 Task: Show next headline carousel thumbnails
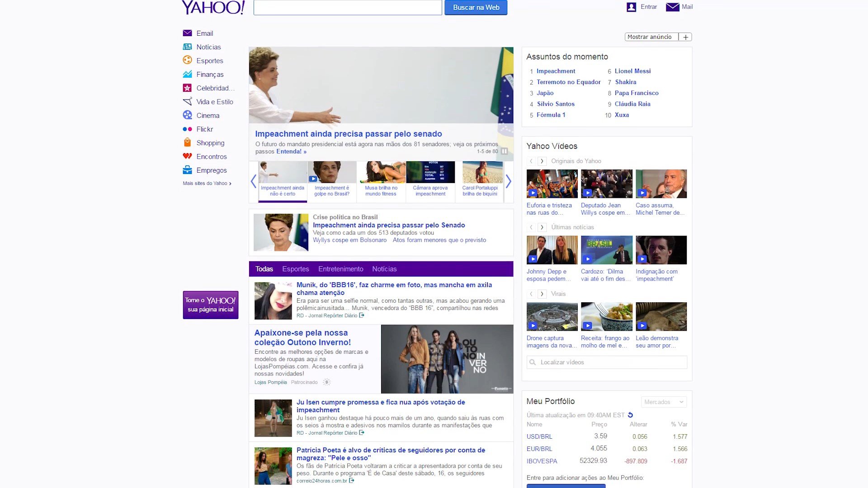click(508, 181)
